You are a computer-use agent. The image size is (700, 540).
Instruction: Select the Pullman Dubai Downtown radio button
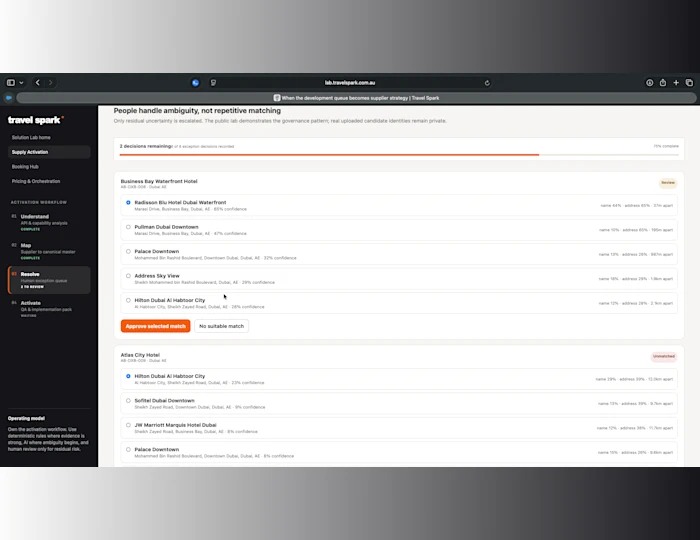[x=128, y=227]
